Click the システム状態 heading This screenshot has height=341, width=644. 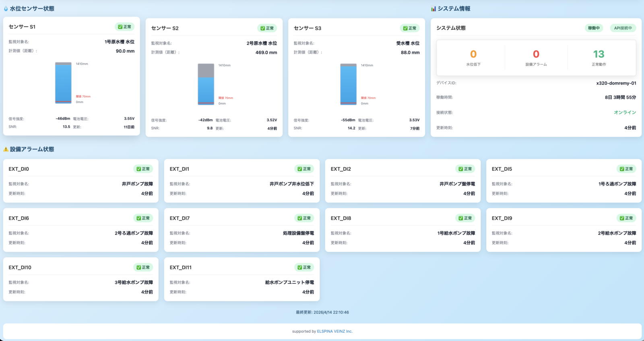point(451,28)
